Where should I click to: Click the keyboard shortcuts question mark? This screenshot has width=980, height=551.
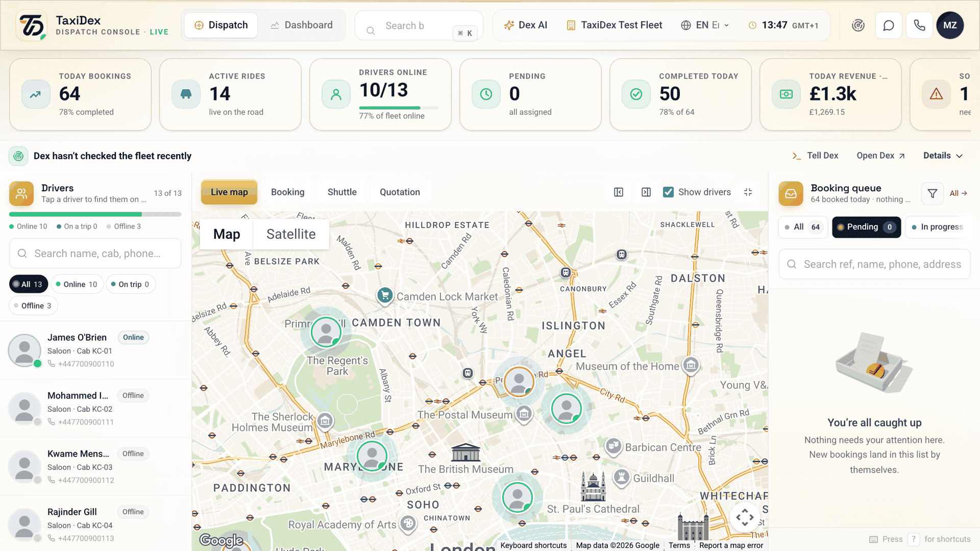click(914, 539)
